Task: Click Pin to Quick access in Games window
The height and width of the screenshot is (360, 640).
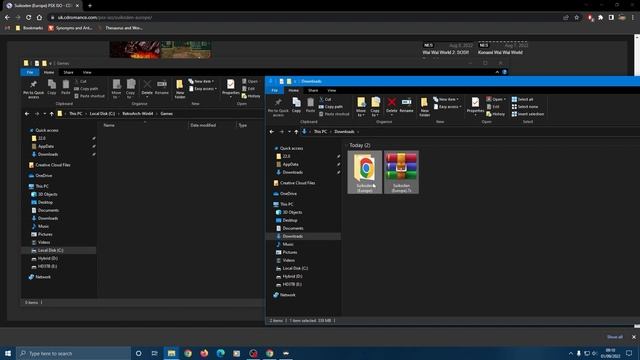Action: (33, 89)
